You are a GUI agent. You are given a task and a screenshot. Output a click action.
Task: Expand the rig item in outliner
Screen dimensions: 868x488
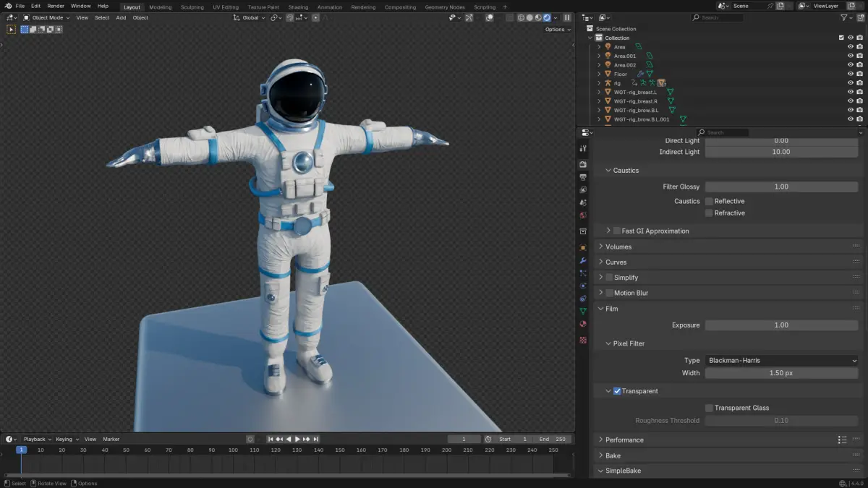pyautogui.click(x=599, y=83)
